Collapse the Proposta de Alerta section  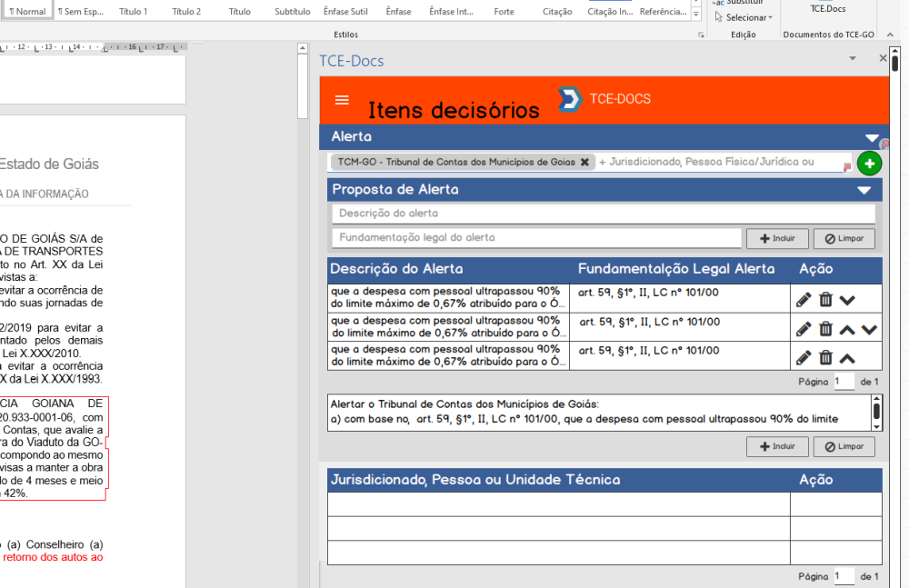[864, 191]
